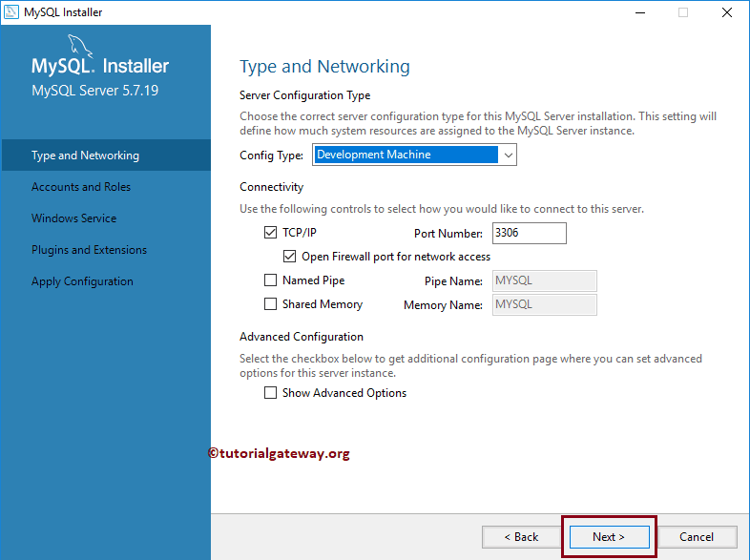Click the Memory Name: label
The width and height of the screenshot is (750, 560).
[443, 305]
